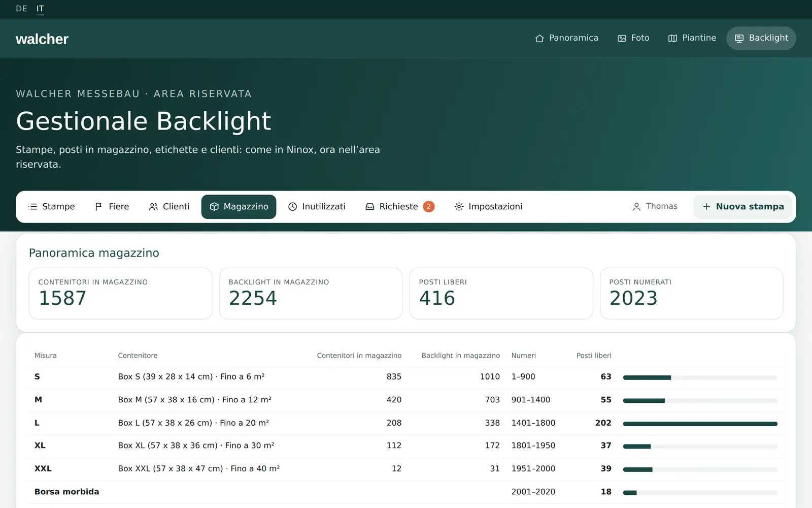The height and width of the screenshot is (508, 812).
Task: Click the inbox icon beside Richieste
Action: tap(370, 207)
